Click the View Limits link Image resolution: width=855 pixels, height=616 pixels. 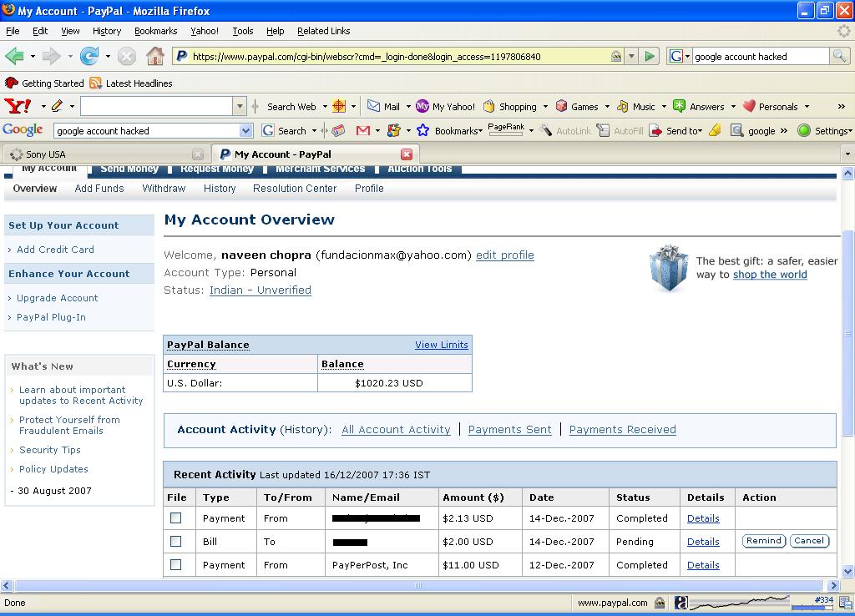441,345
